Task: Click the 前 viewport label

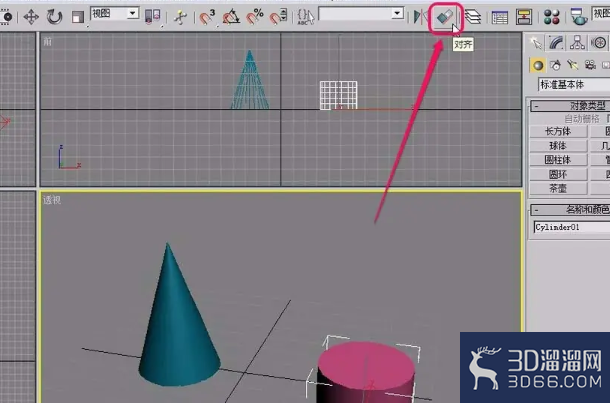Action: [x=47, y=41]
